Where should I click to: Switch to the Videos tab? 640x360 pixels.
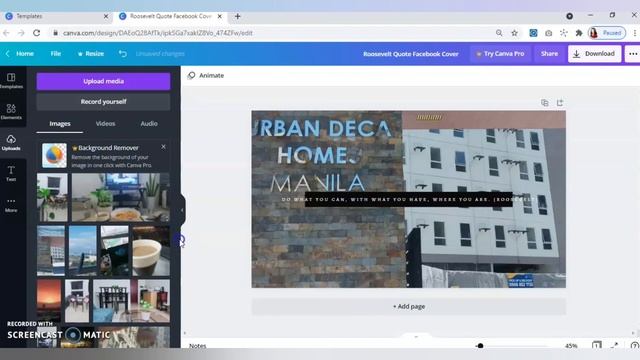(x=105, y=124)
